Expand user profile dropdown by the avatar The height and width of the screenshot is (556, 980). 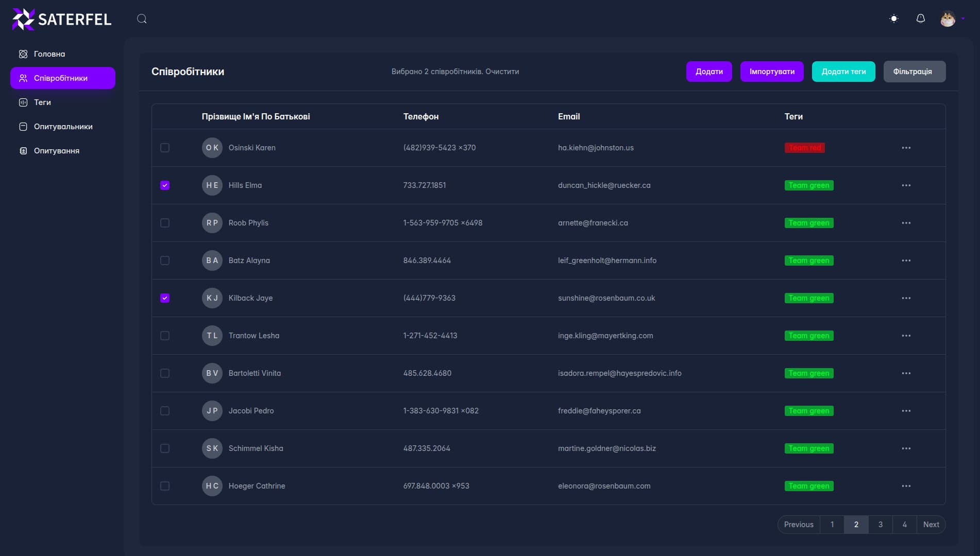click(x=952, y=19)
